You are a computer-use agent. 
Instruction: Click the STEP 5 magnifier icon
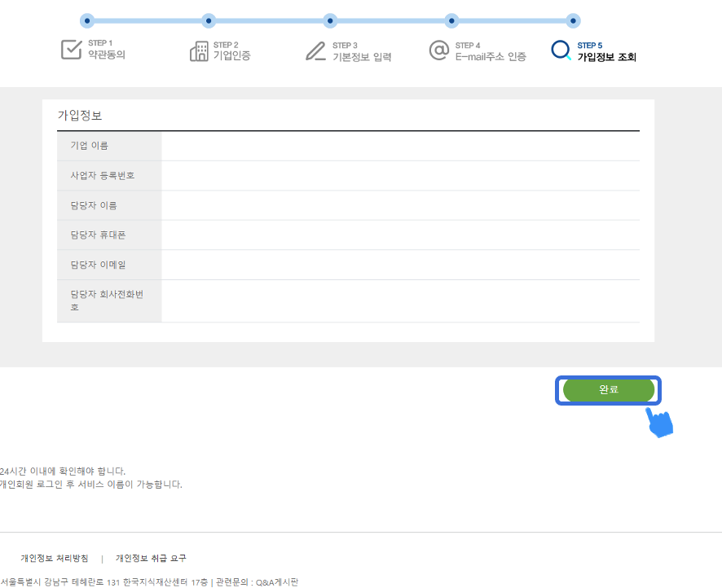(x=561, y=50)
